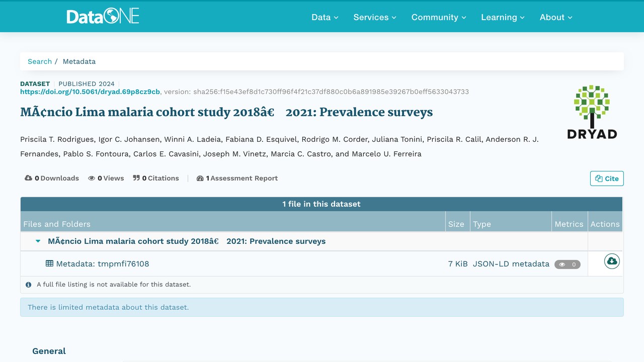Download the tmpmfi76108 metadata file
The image size is (644, 362).
[612, 261]
